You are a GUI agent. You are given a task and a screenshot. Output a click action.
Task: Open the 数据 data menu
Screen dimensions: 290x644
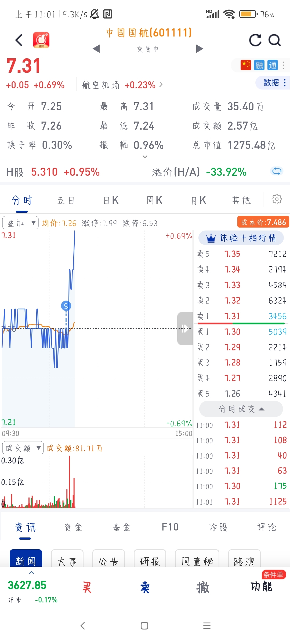click(273, 83)
